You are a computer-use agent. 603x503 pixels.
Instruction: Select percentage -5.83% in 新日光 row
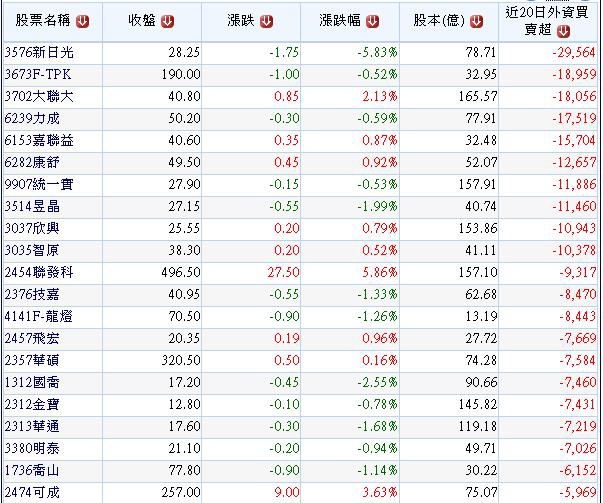(x=378, y=52)
